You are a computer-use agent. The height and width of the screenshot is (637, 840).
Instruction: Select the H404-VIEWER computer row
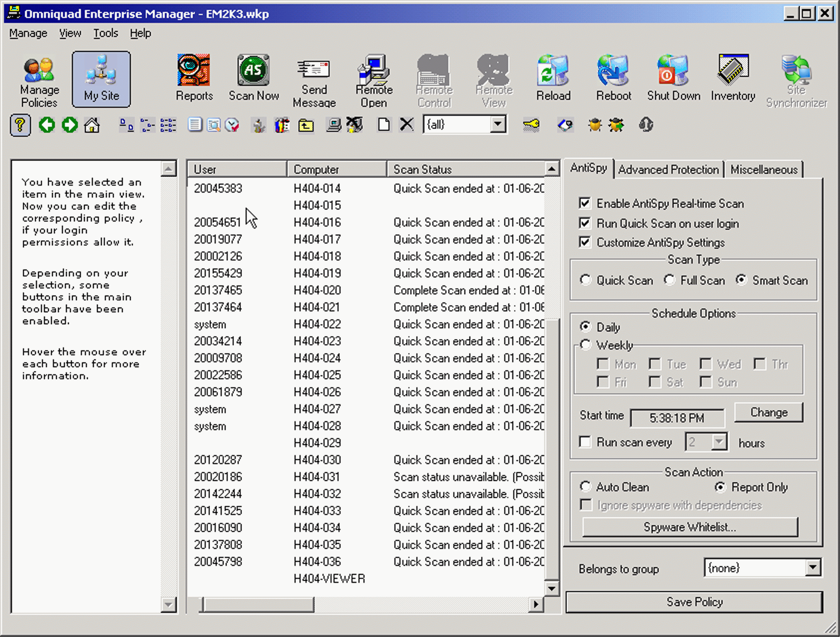tap(366, 579)
